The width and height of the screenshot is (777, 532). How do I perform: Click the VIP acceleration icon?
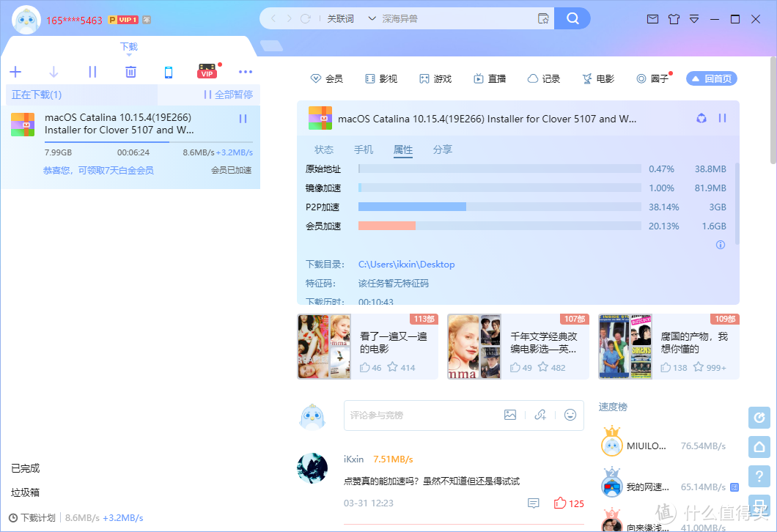tap(207, 72)
